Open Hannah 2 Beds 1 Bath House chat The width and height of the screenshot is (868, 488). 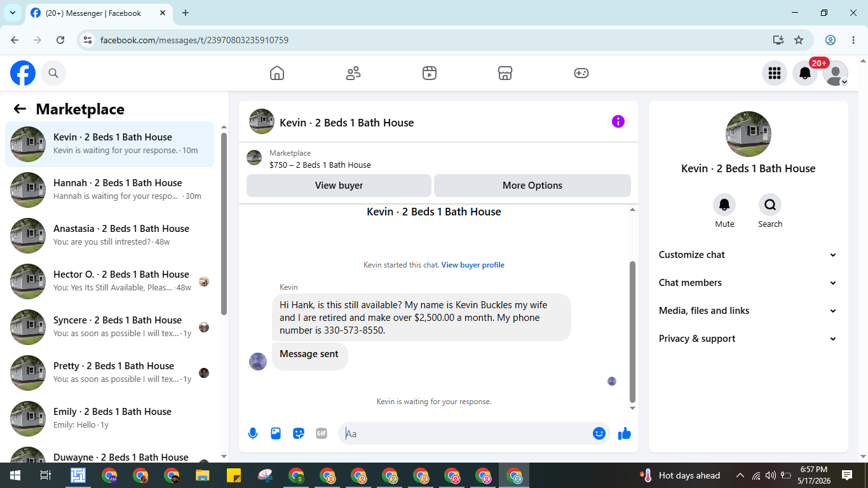pos(110,190)
